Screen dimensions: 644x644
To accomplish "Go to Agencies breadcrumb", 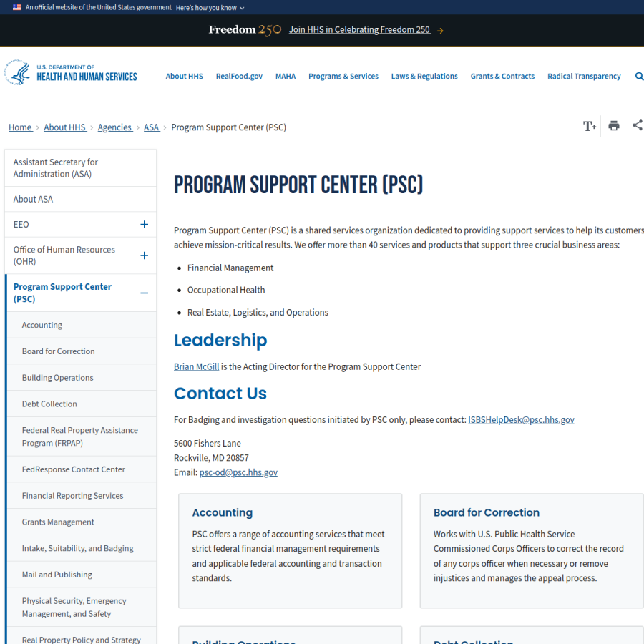I will coord(115,127).
